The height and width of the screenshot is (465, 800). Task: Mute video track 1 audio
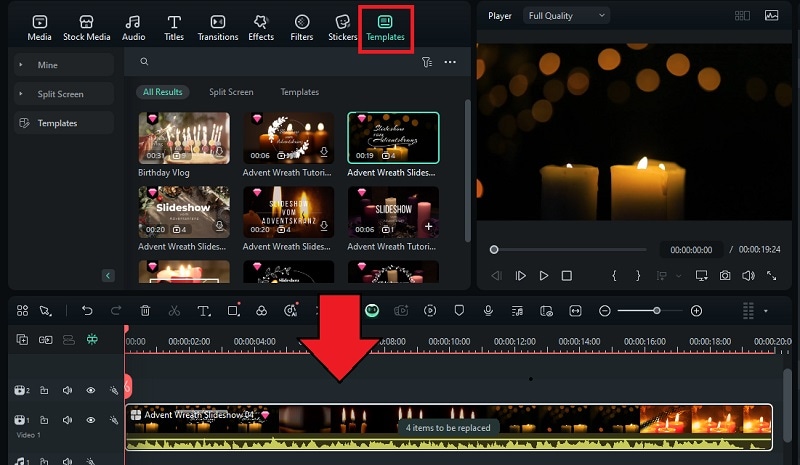point(67,420)
